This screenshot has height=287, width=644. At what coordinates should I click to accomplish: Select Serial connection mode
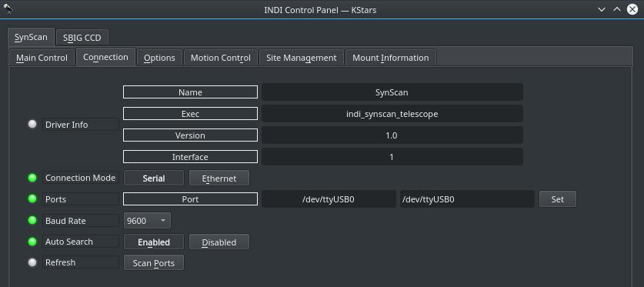[x=154, y=179]
